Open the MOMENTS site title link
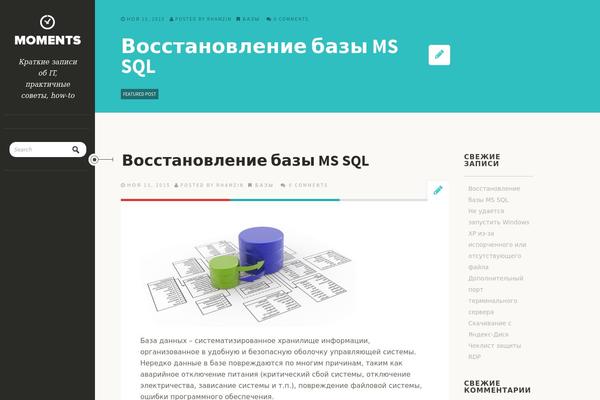Viewport: 600px width, 400px height. (47, 40)
